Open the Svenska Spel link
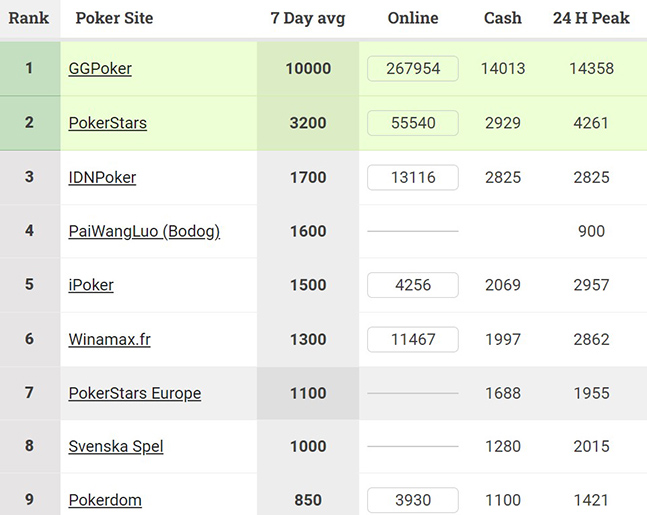This screenshot has height=515, width=647. pos(116,446)
